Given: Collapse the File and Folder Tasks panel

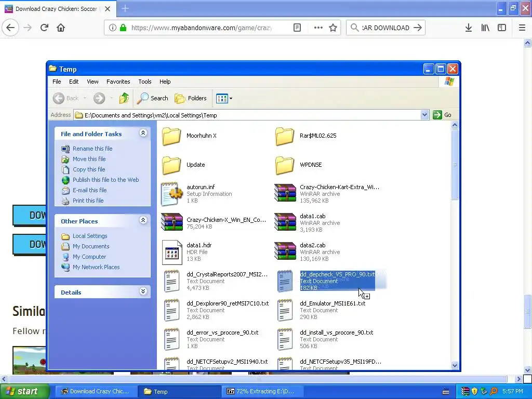Looking at the screenshot, I should tap(143, 133).
